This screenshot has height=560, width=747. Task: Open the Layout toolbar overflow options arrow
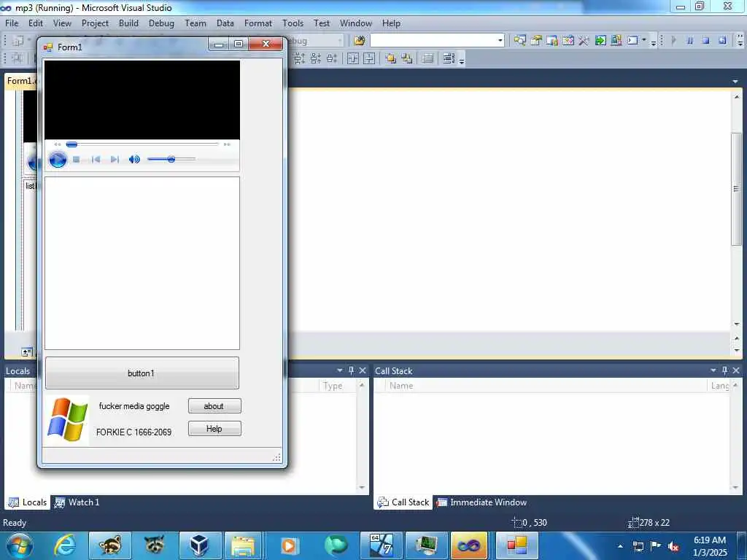click(462, 60)
